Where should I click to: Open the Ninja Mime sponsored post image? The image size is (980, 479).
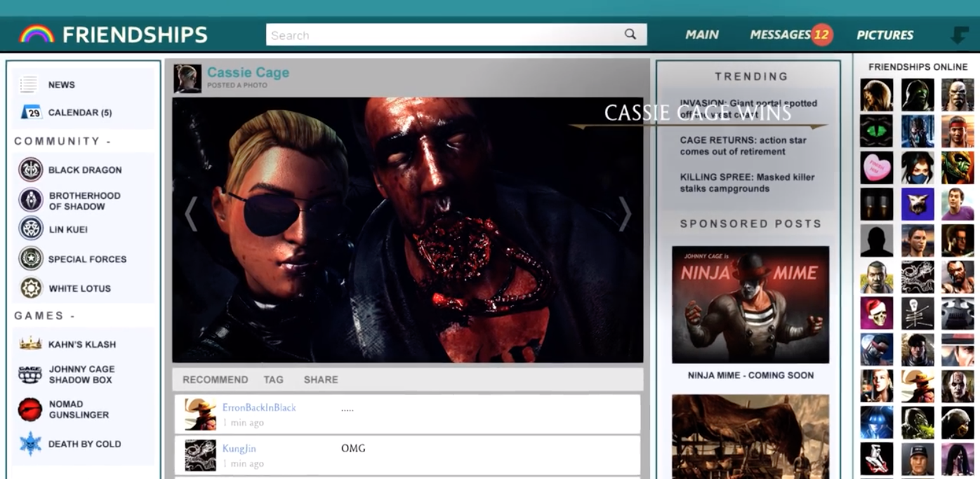tap(750, 304)
